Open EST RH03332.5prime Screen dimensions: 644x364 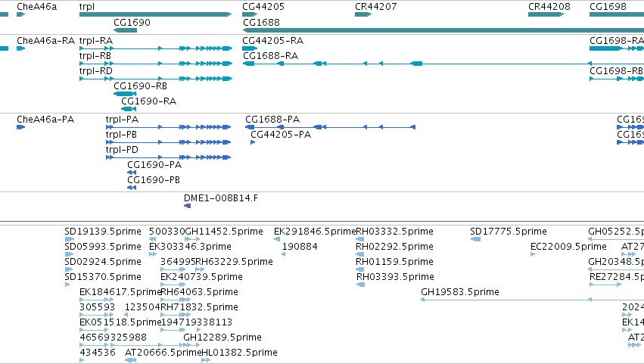394,232
